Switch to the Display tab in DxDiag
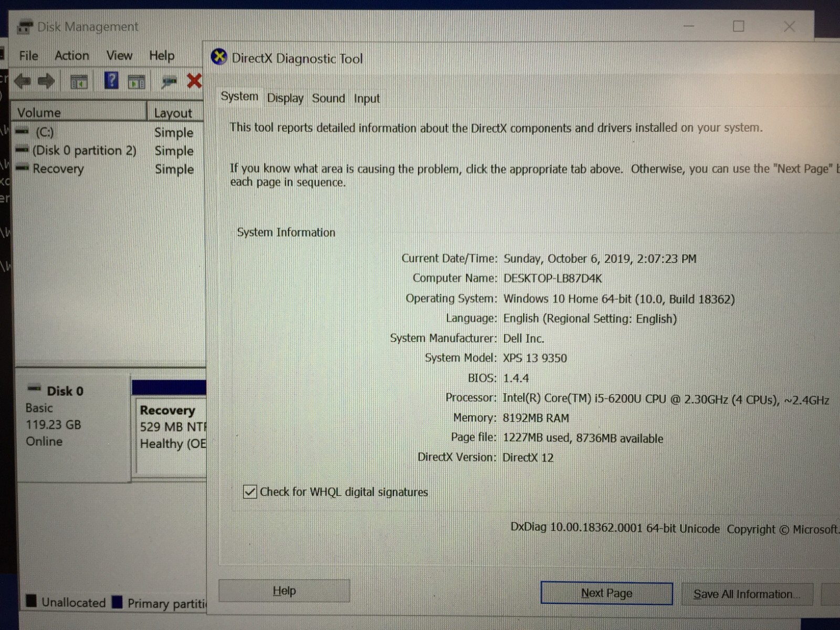The image size is (840, 630). pyautogui.click(x=285, y=98)
